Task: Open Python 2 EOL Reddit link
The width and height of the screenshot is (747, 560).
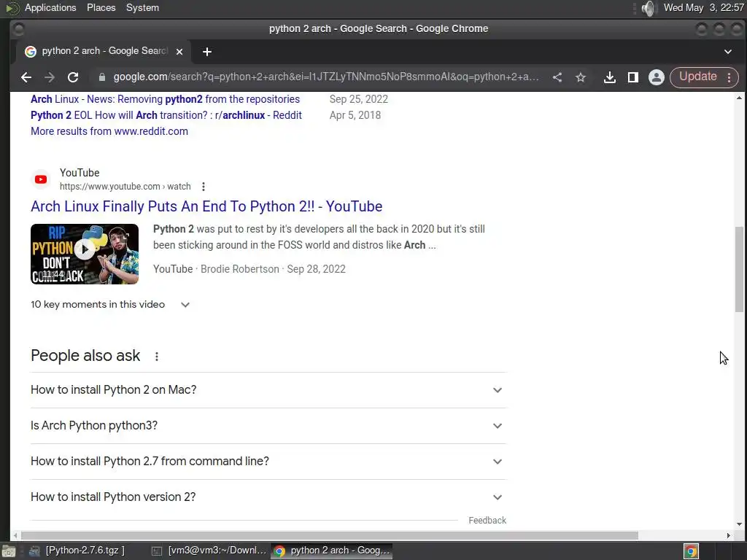Action: 166,115
